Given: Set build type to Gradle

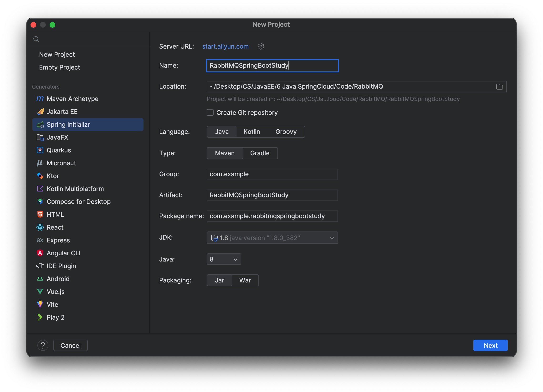Looking at the screenshot, I should (260, 153).
